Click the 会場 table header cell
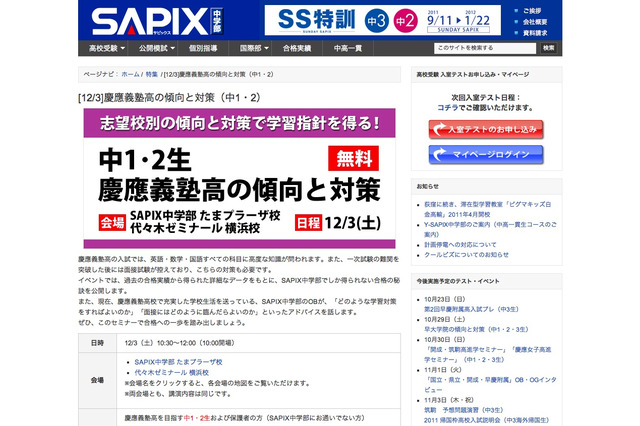This screenshot has height=426, width=640. coord(98,380)
